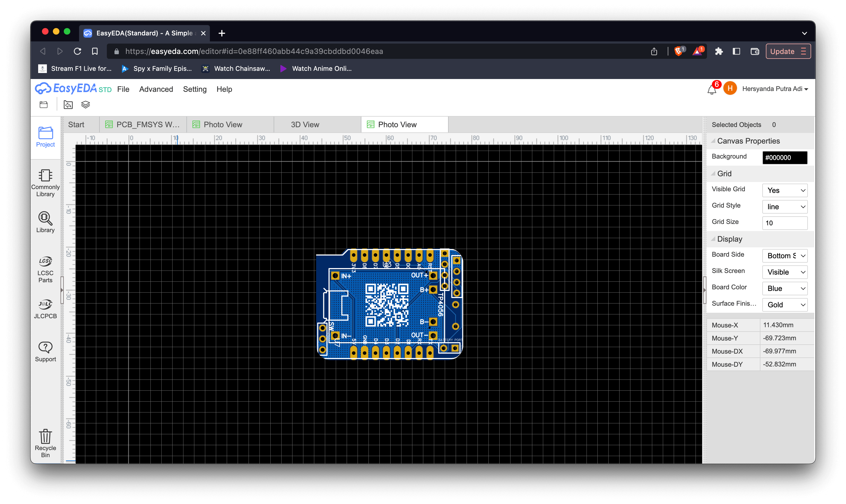This screenshot has width=846, height=504.
Task: Open Grid Style dropdown
Action: pos(784,207)
